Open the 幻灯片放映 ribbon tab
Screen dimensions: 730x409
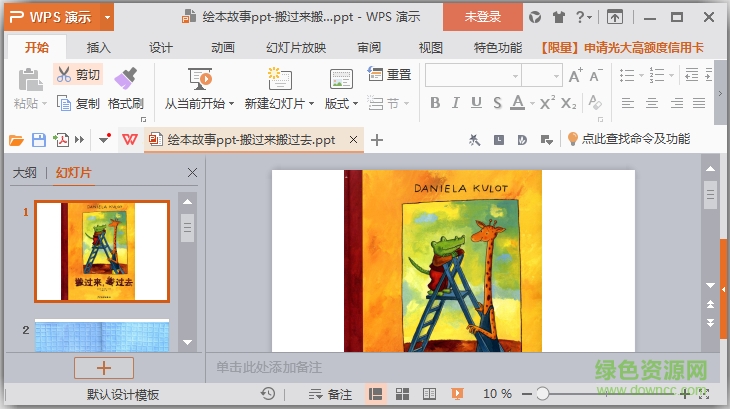pyautogui.click(x=296, y=47)
